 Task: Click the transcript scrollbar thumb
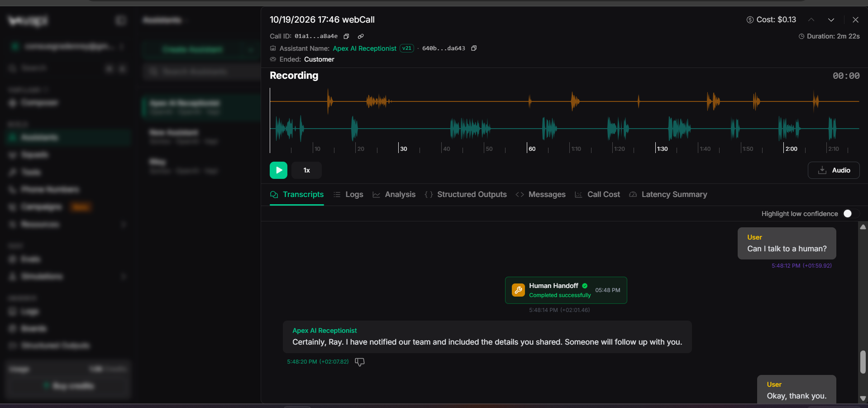click(863, 362)
